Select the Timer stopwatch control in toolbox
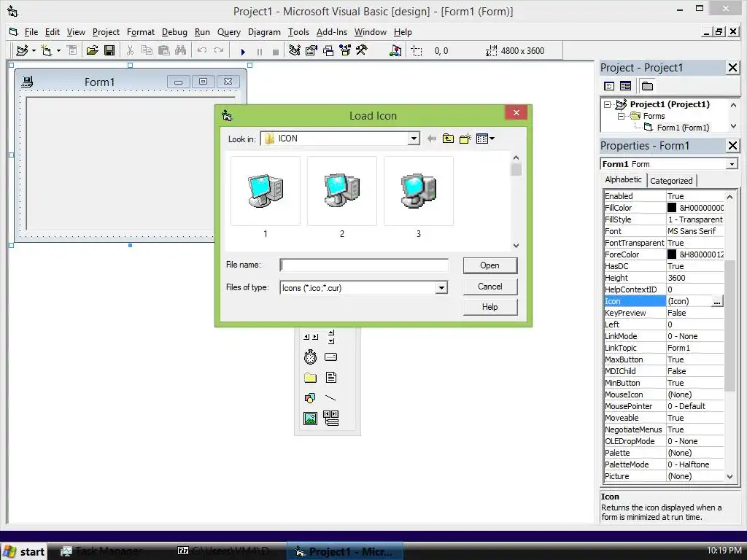The width and height of the screenshot is (747, 560). tap(310, 357)
